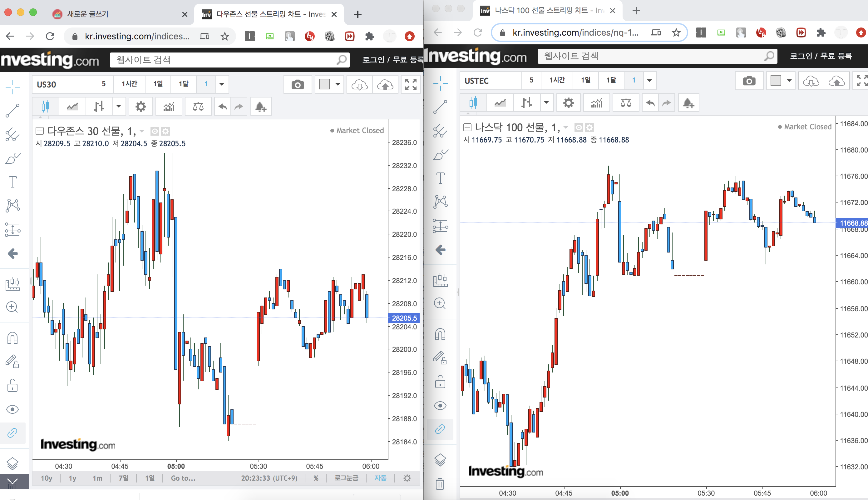Create a price alert in the USTEC chart
868x500 pixels.
point(688,103)
